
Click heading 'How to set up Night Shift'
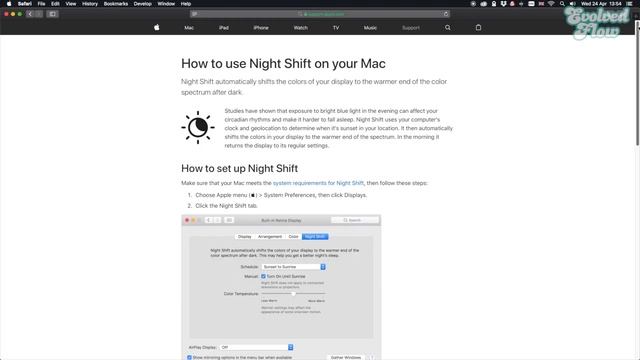(x=240, y=168)
